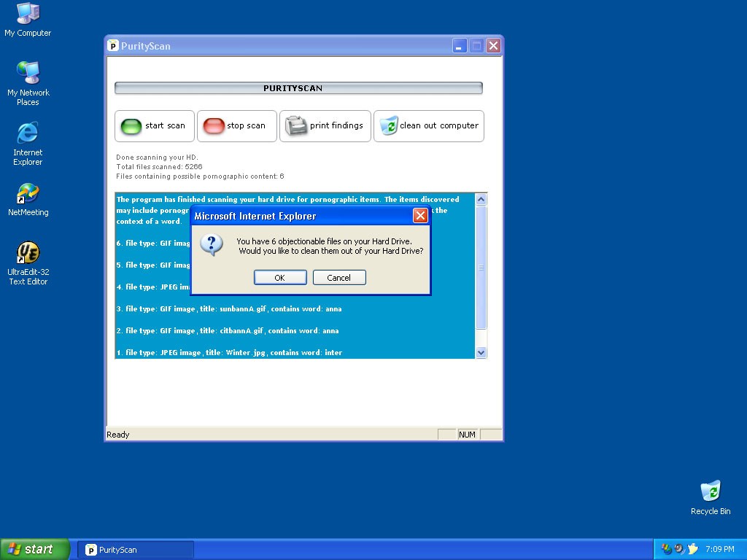Open My Network Places icon
Image resolution: width=747 pixels, height=560 pixels.
(x=28, y=74)
